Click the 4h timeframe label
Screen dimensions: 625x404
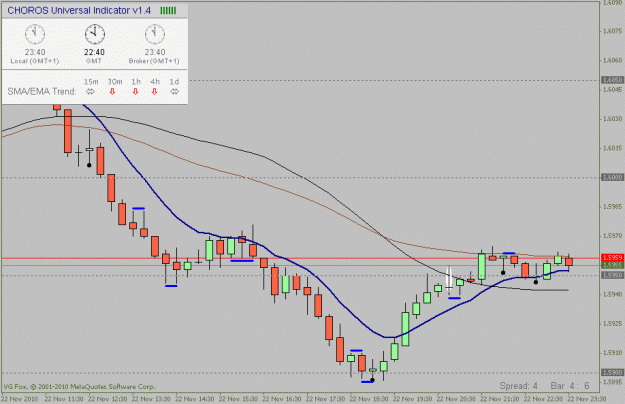point(155,82)
